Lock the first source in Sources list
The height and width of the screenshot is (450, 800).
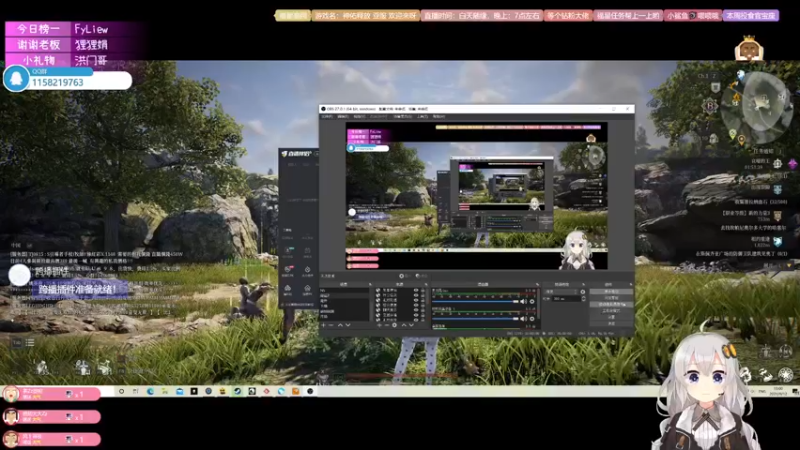point(423,290)
